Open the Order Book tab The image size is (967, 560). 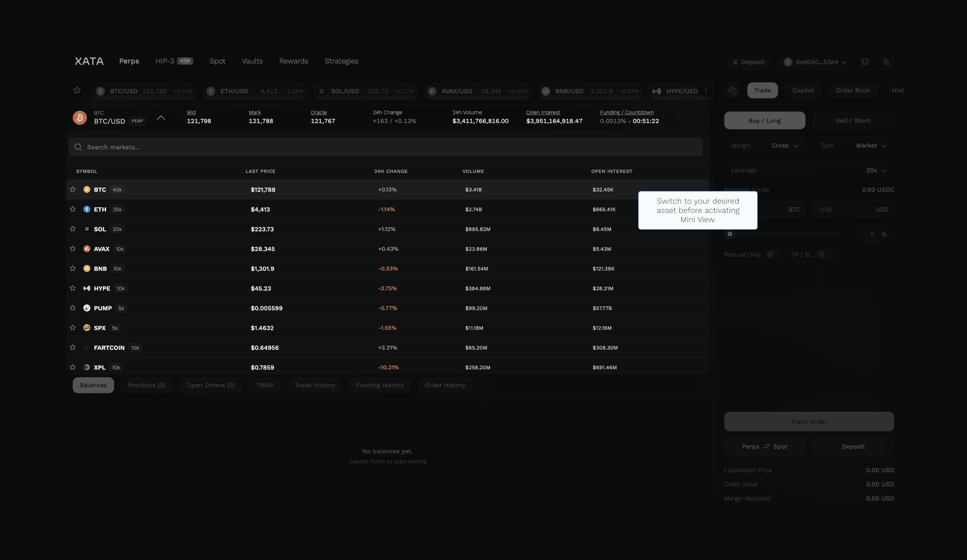coord(853,90)
